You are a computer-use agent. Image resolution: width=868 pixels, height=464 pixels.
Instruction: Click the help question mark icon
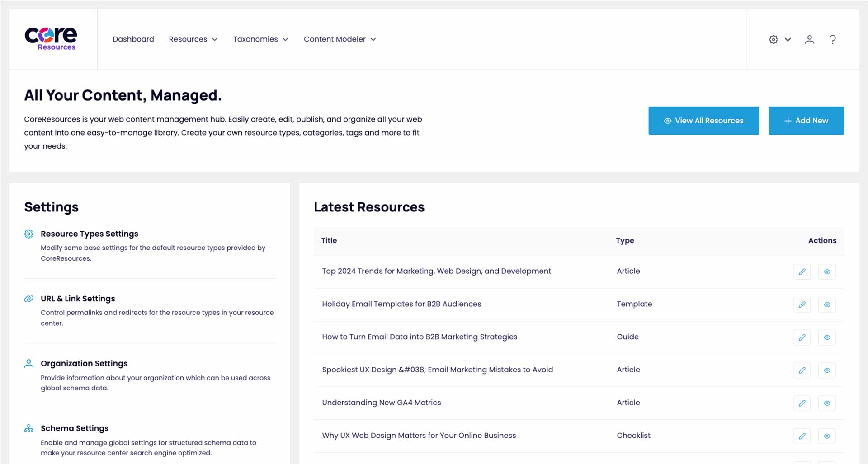[x=832, y=39]
